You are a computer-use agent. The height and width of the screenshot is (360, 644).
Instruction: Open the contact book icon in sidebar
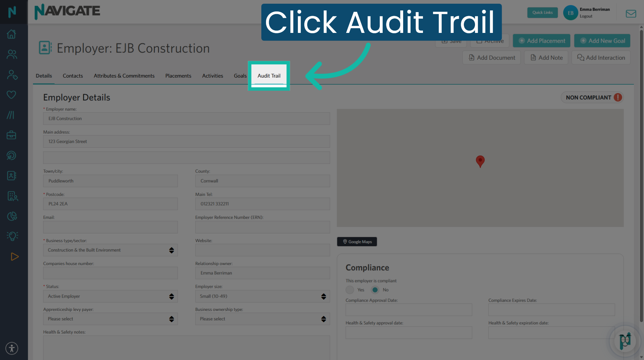[11, 176]
